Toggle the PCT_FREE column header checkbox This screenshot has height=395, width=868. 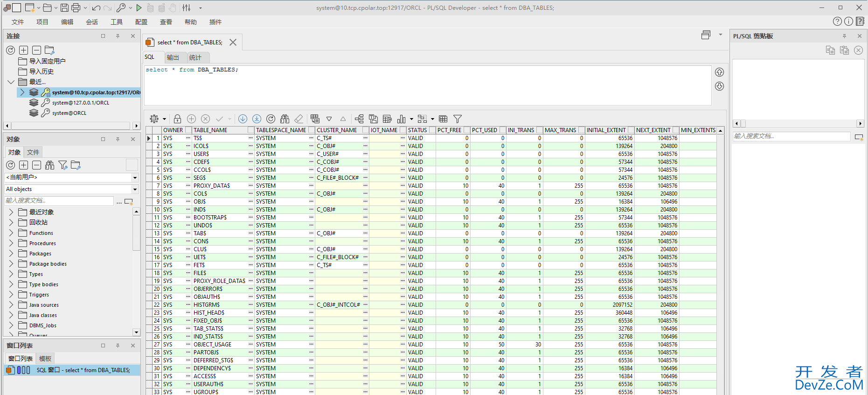click(466, 130)
